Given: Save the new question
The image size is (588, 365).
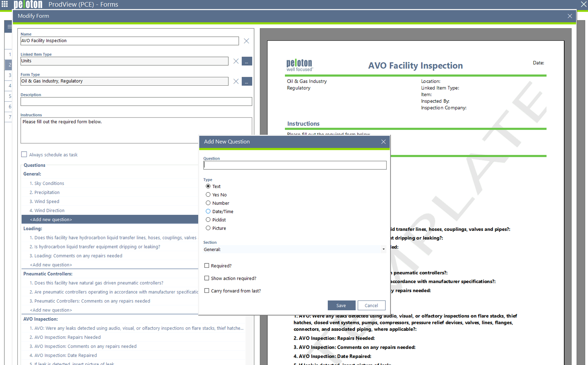Looking at the screenshot, I should pos(341,305).
